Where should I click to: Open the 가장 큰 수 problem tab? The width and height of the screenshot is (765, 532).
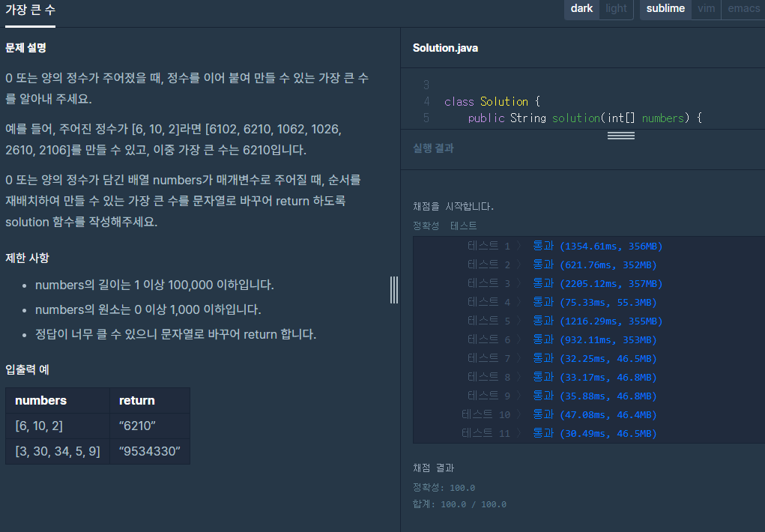(x=30, y=10)
